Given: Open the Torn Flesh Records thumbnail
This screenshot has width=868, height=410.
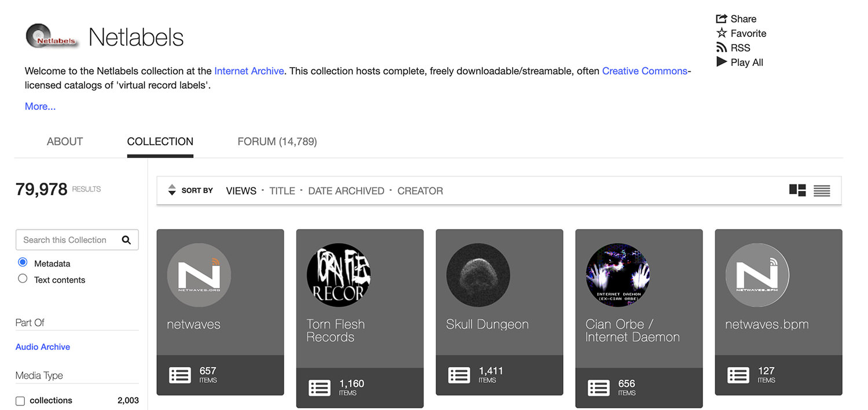Looking at the screenshot, I should click(x=339, y=275).
